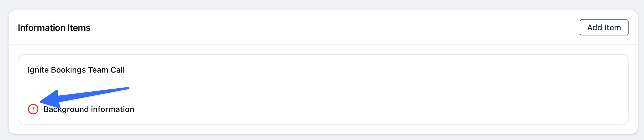This screenshot has width=644, height=140.
Task: Click the blank header area left of Add Item
Action: pyautogui.click(x=335, y=28)
